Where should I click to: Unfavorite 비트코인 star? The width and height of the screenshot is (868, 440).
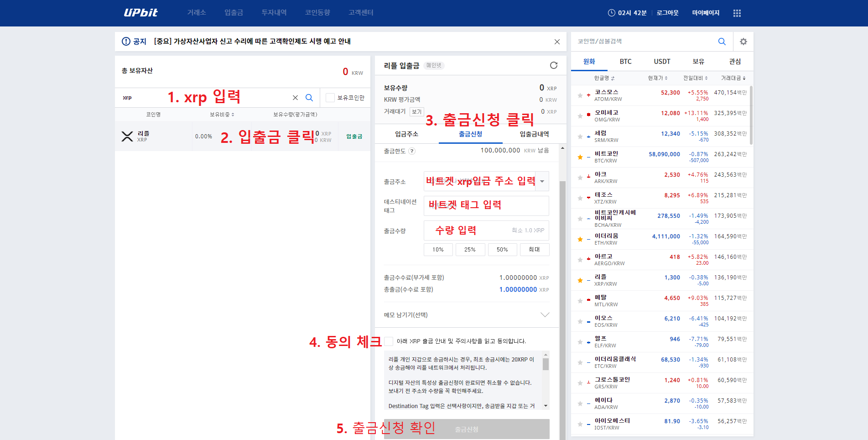(580, 157)
